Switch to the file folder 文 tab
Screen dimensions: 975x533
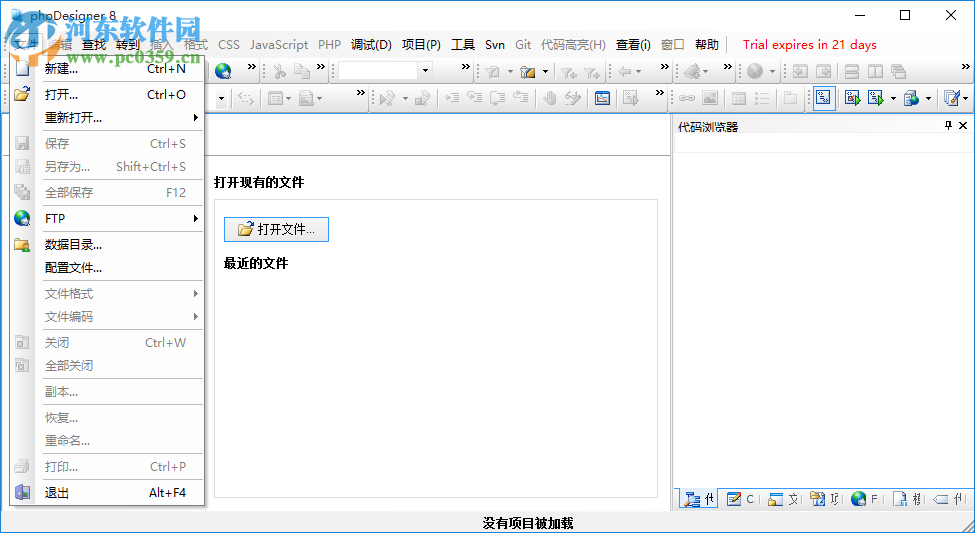pos(783,499)
